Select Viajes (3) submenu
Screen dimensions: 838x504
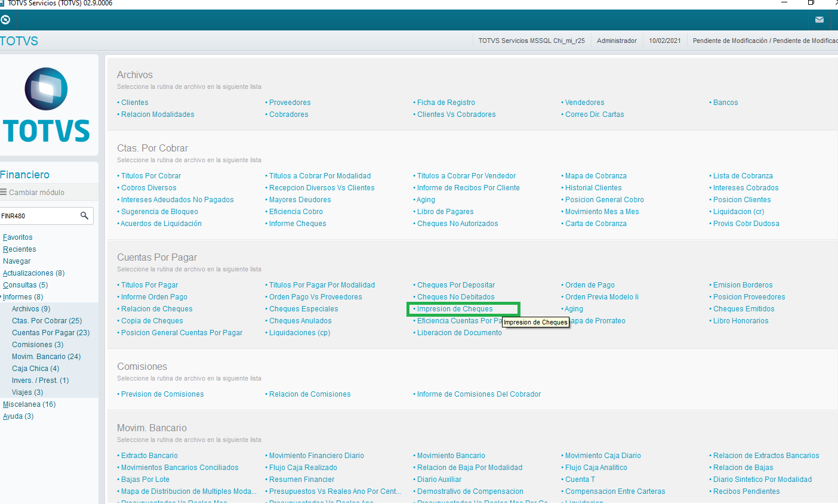27,392
